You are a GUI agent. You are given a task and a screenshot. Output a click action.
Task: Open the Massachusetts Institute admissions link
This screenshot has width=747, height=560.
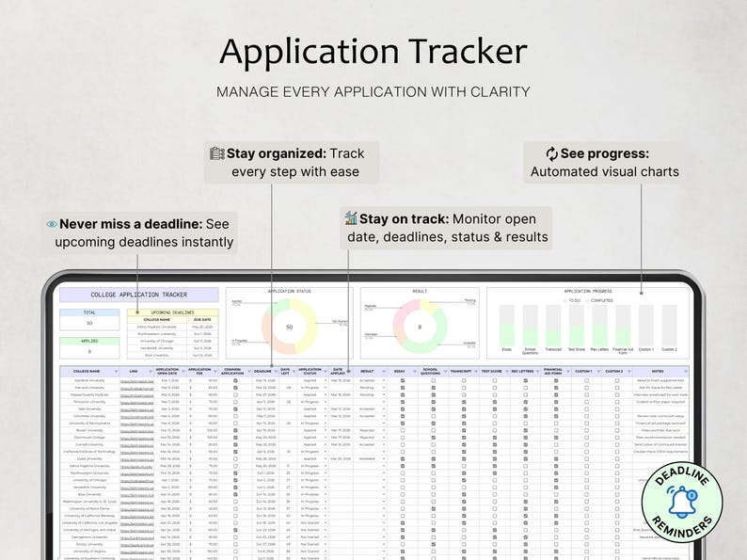(137, 395)
